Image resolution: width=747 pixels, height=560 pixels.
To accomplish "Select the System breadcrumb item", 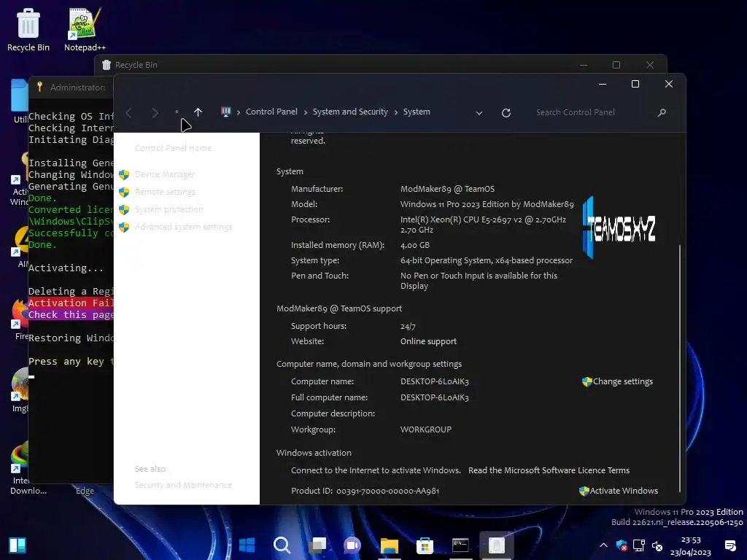I will (x=417, y=112).
